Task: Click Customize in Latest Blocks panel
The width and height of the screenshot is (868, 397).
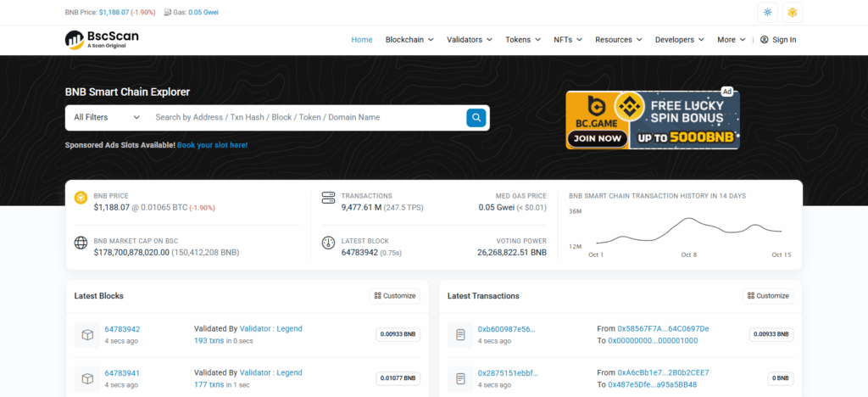Action: click(x=395, y=296)
